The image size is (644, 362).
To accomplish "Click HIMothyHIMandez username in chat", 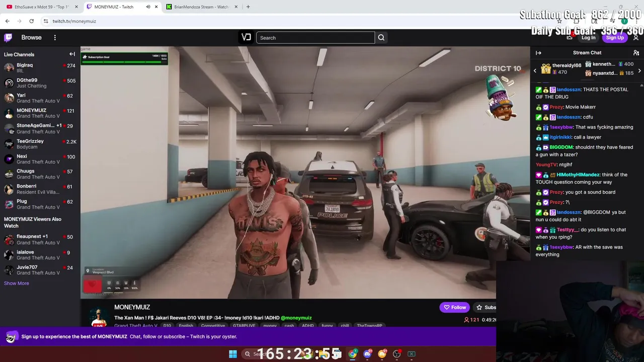I will pos(578,175).
